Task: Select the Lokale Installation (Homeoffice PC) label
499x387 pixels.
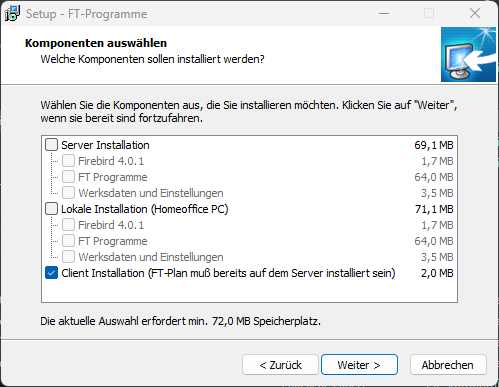Action: pos(145,209)
